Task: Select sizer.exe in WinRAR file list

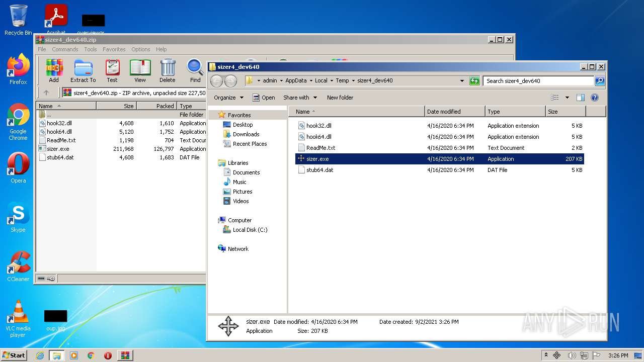Action: [58, 149]
